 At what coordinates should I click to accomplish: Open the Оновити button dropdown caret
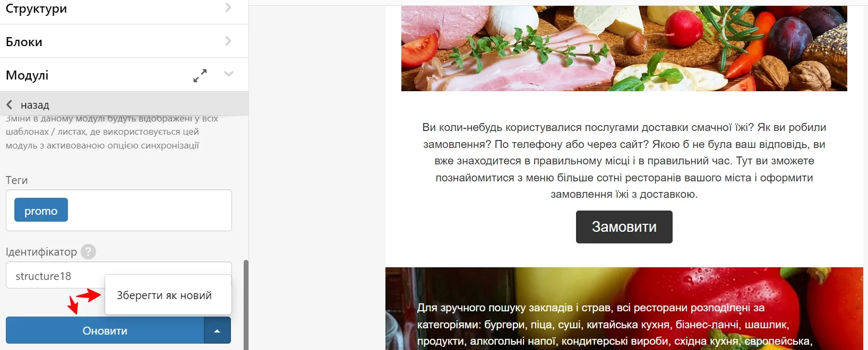pos(217,330)
